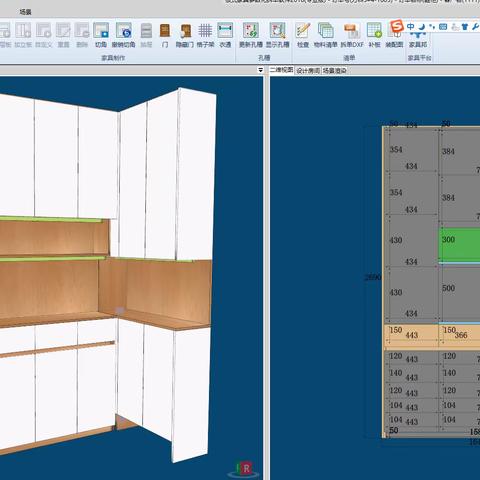Image resolution: width=480 pixels, height=480 pixels.
Task: Run the 检查 check tool
Action: click(x=303, y=35)
